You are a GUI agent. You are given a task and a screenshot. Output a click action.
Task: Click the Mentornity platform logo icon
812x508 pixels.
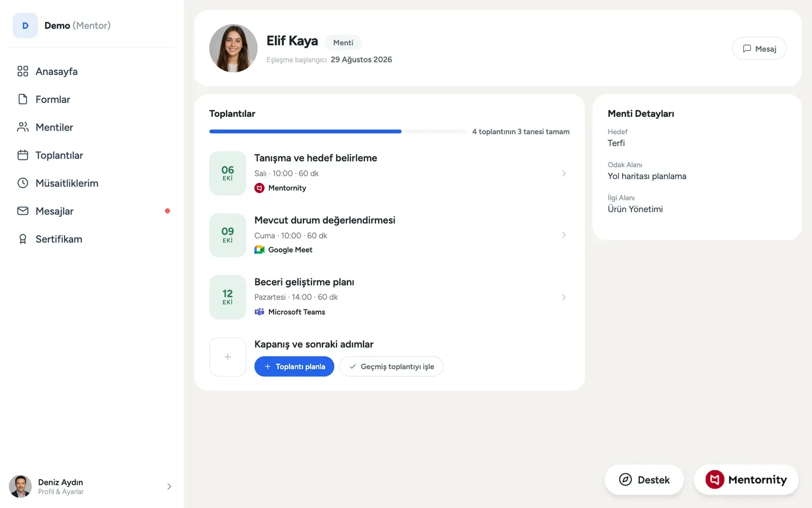pos(259,188)
